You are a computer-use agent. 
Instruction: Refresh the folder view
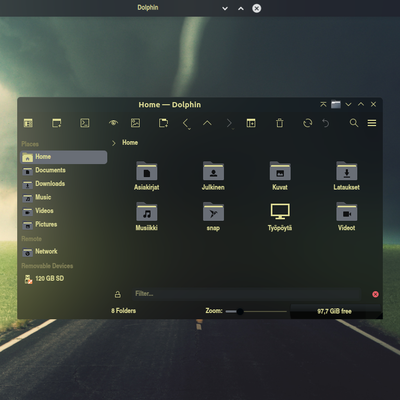point(308,123)
